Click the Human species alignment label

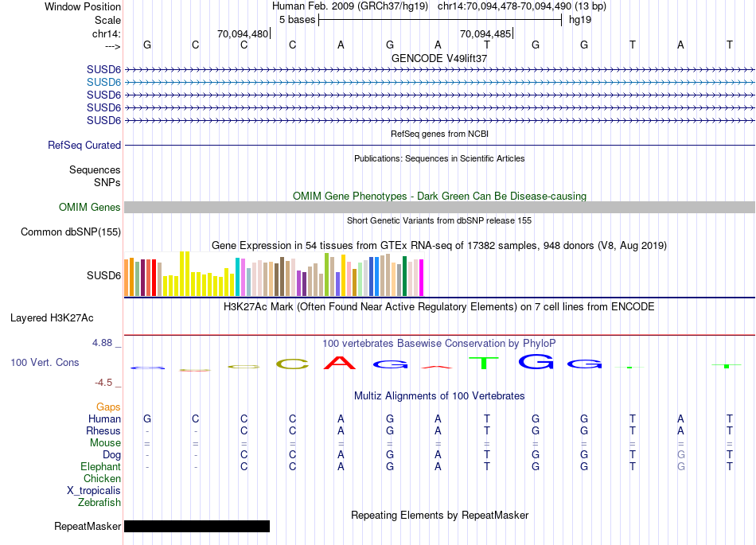[104, 418]
